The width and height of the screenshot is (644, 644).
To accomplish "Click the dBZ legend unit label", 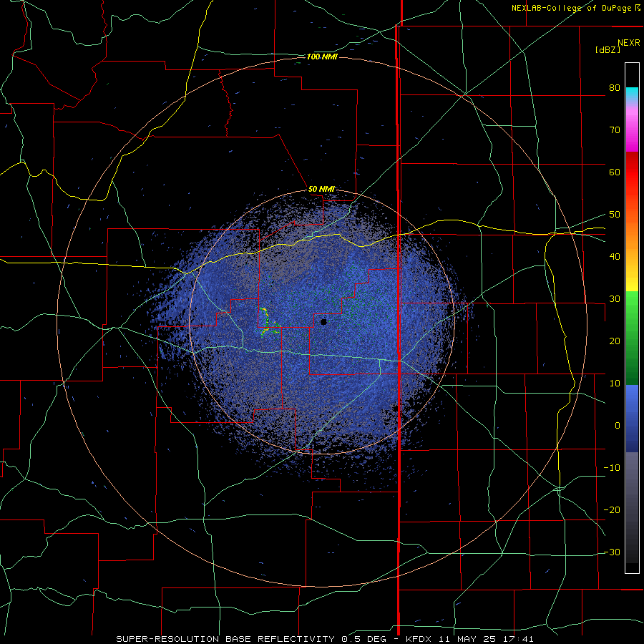I will (608, 49).
